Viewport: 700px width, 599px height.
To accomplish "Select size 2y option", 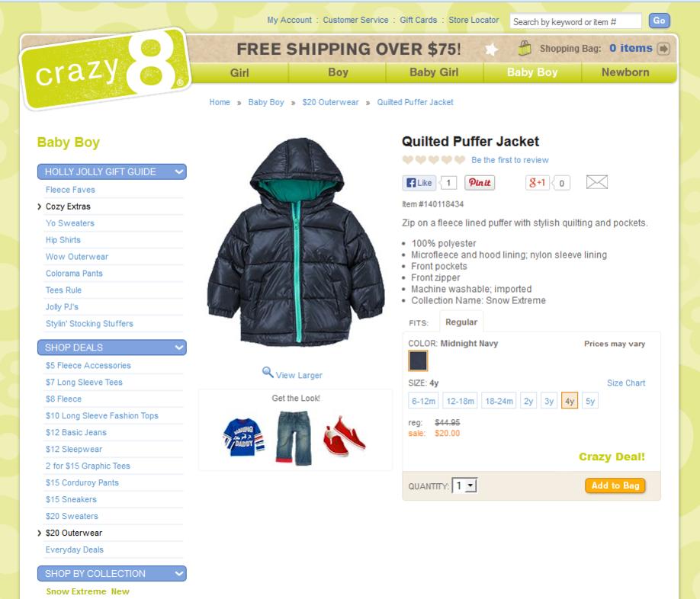I will point(528,401).
